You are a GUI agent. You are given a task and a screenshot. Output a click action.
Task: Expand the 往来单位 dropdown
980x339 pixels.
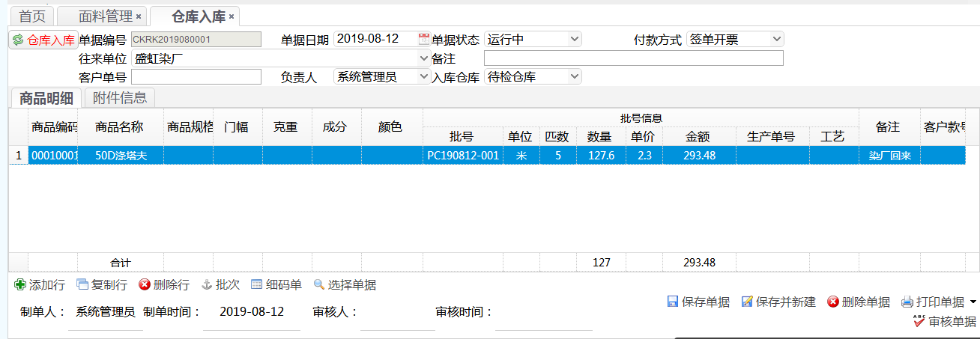click(424, 58)
